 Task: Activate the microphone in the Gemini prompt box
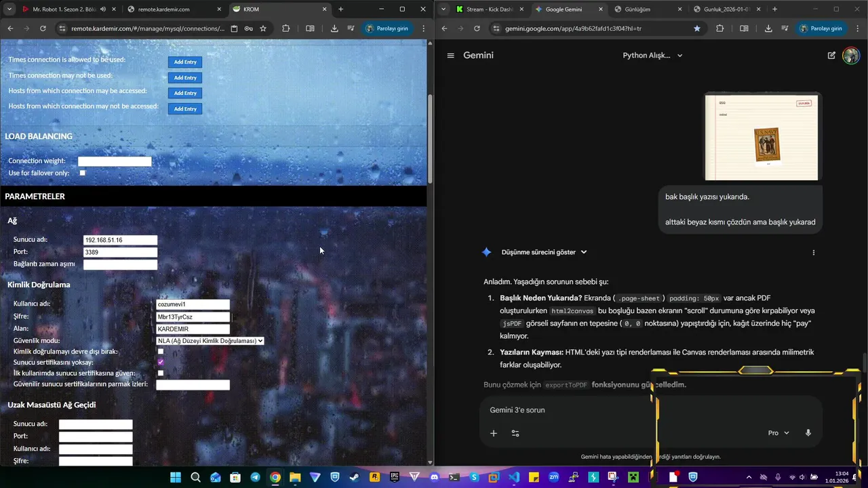click(x=808, y=432)
